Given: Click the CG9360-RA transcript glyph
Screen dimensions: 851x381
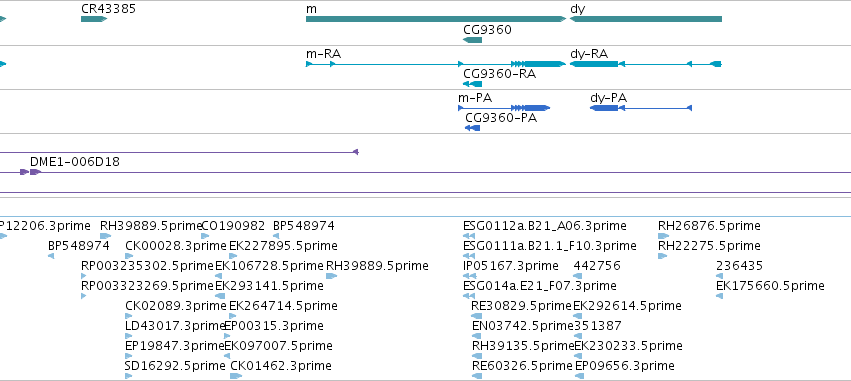Looking at the screenshot, I should point(472,84).
